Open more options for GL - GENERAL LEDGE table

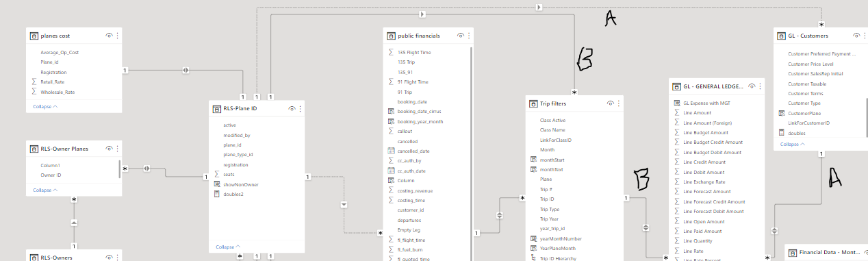click(x=760, y=86)
